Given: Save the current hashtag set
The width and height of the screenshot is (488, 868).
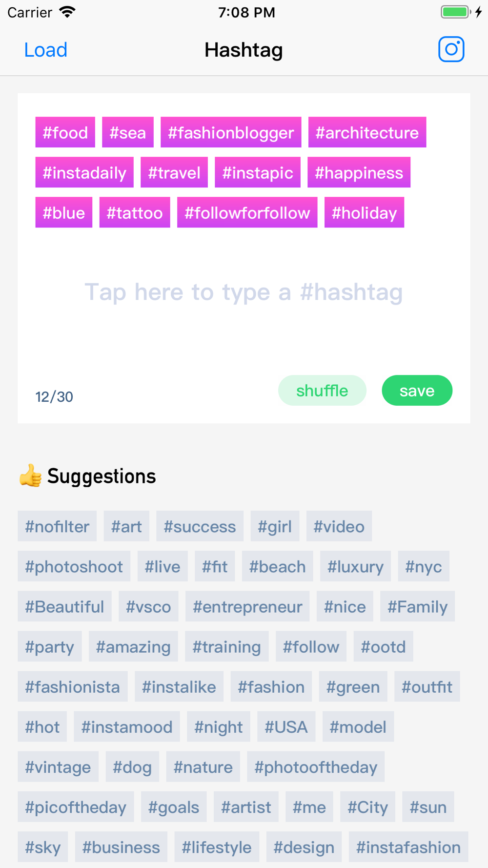Looking at the screenshot, I should pos(417,391).
